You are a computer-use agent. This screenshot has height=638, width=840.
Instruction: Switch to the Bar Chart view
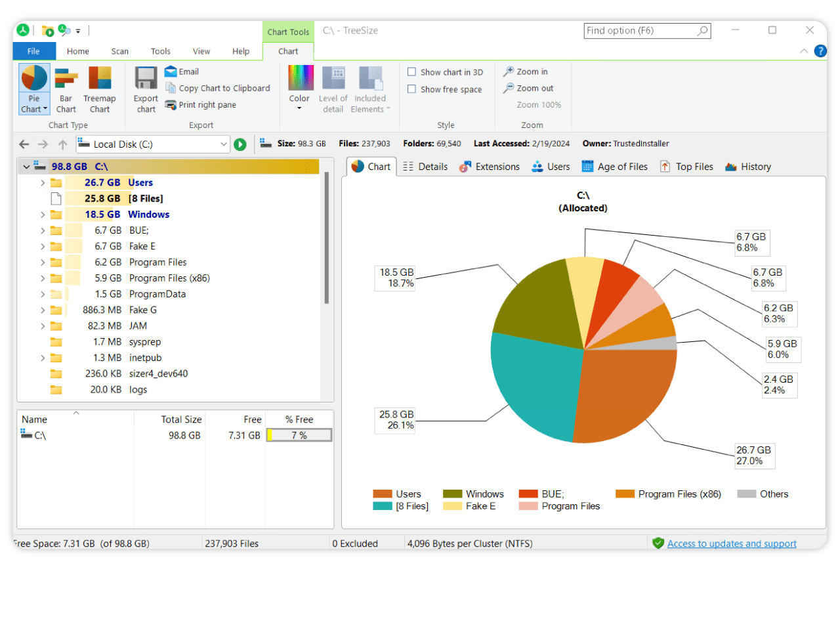[x=66, y=89]
